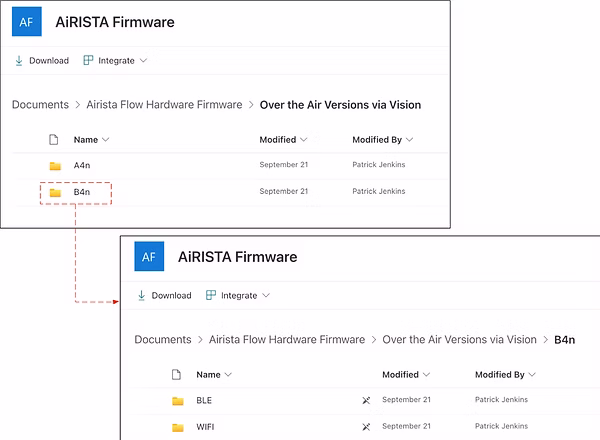The image size is (600, 440).
Task: Open the A4n folder name
Action: (82, 165)
